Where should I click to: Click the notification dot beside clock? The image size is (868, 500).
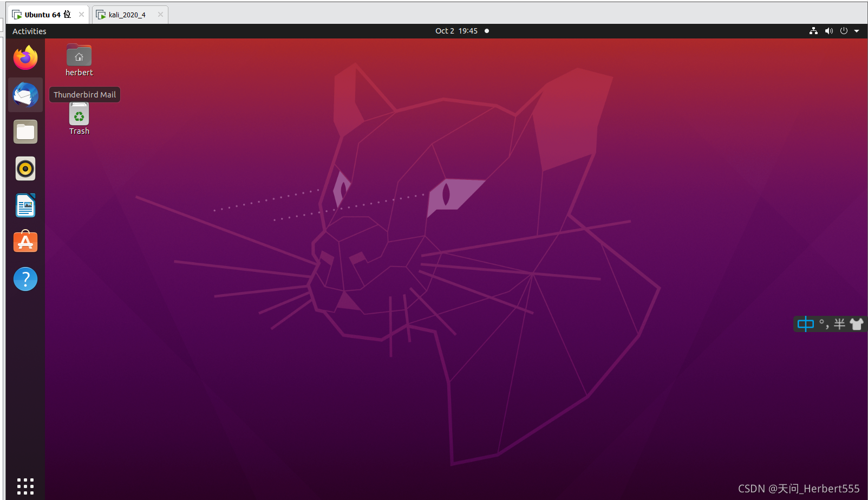coord(487,31)
